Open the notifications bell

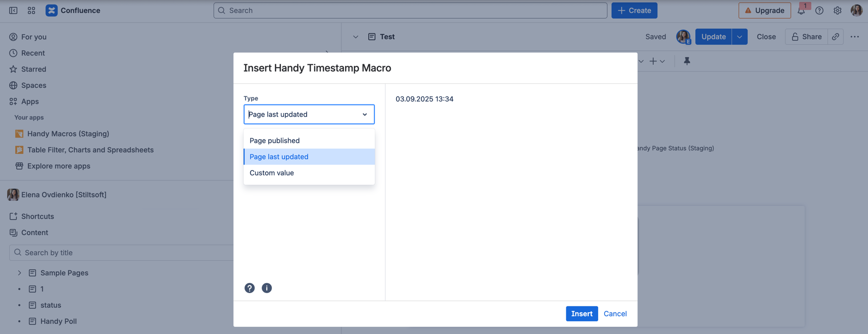tap(801, 11)
